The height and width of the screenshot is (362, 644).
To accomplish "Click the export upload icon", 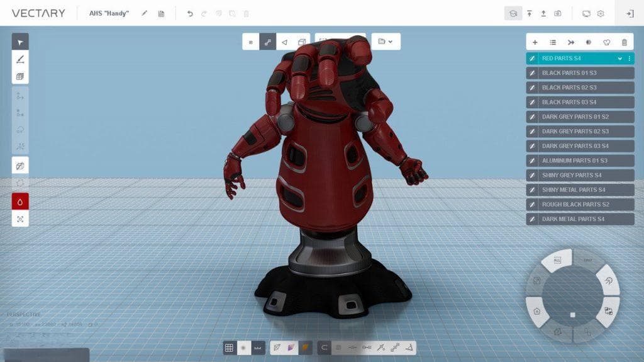I will pyautogui.click(x=543, y=14).
